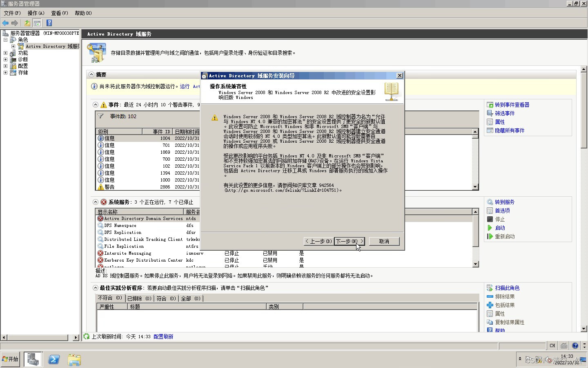
Task: Expand the 配置 tree node
Action: pyautogui.click(x=5, y=66)
